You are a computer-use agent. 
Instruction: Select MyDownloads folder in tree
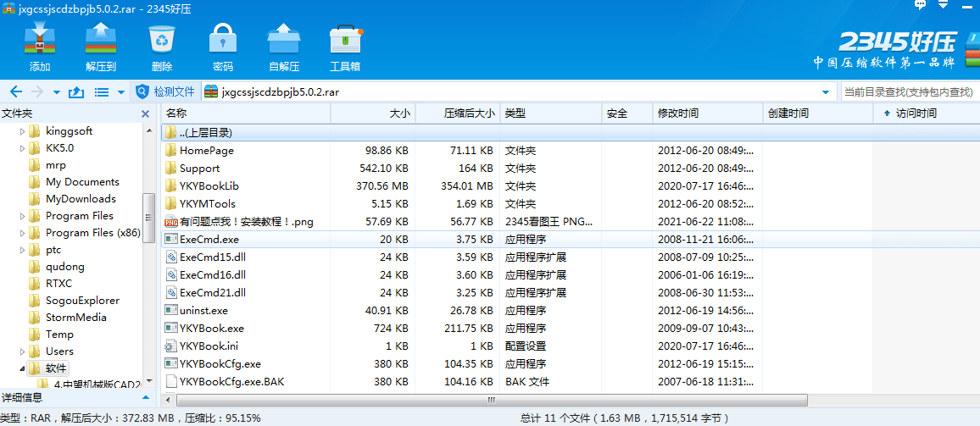click(81, 199)
